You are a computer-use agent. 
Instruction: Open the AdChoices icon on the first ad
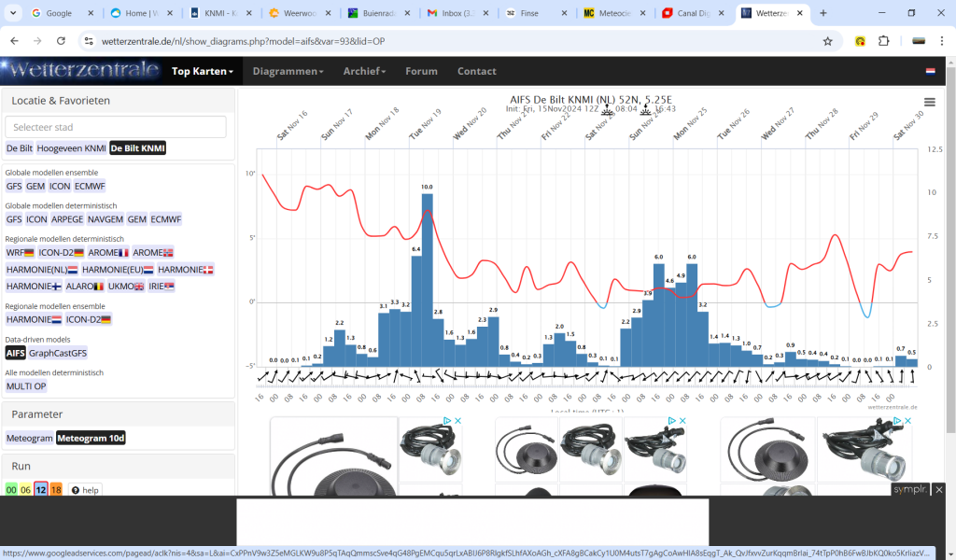click(447, 420)
